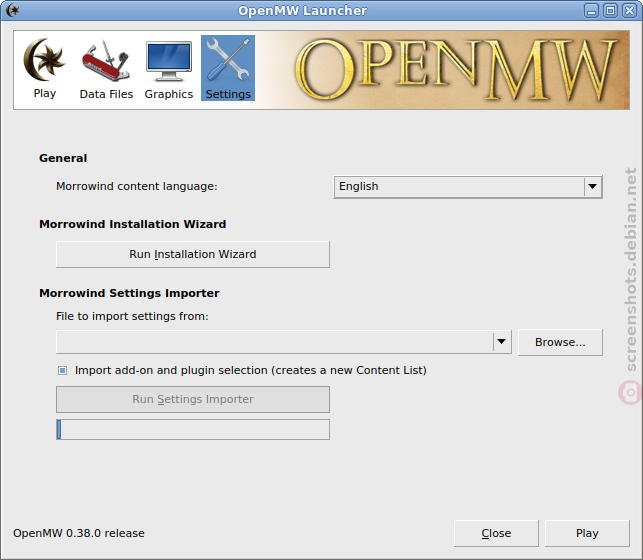Click the Morrowind Settings Importer heading

coord(129,293)
